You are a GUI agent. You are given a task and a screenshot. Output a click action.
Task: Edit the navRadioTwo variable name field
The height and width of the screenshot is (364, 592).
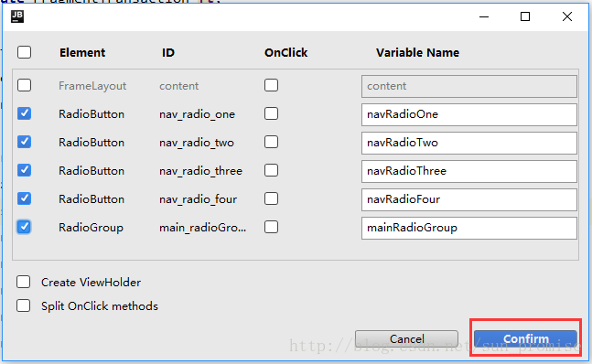[x=468, y=143]
